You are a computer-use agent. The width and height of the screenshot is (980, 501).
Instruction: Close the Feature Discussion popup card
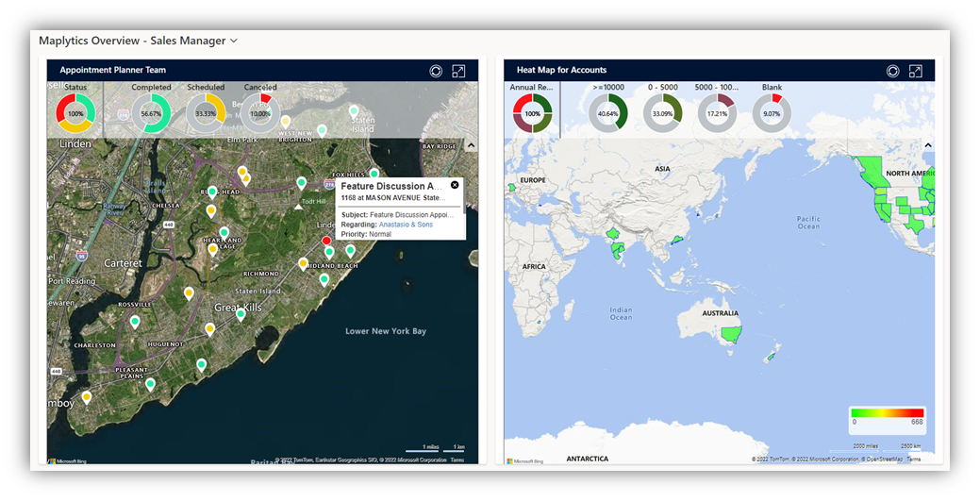pyautogui.click(x=455, y=185)
